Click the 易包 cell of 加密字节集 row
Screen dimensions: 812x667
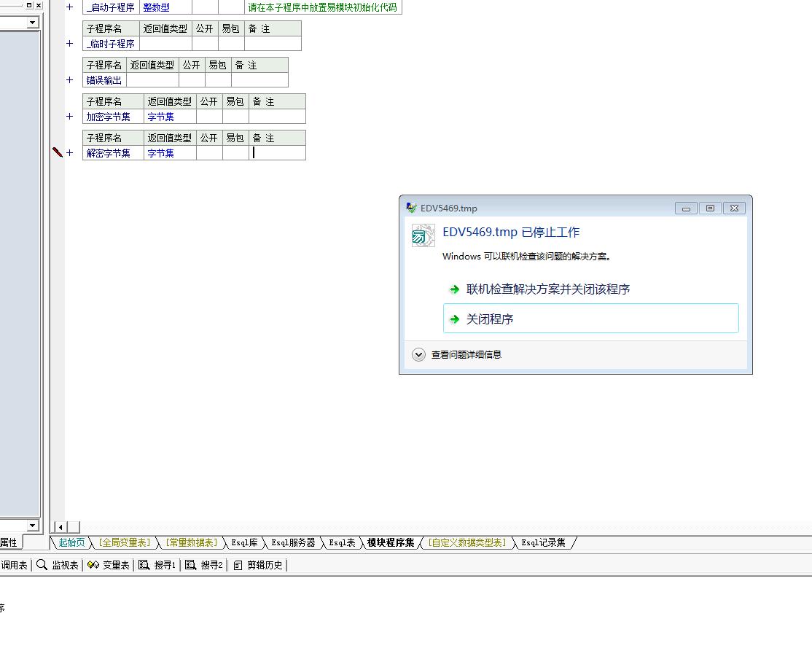235,117
